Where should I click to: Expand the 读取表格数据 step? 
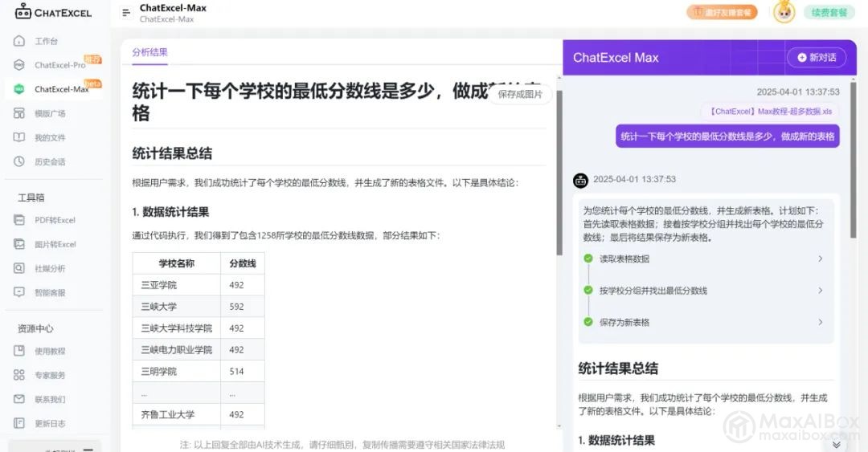click(821, 259)
